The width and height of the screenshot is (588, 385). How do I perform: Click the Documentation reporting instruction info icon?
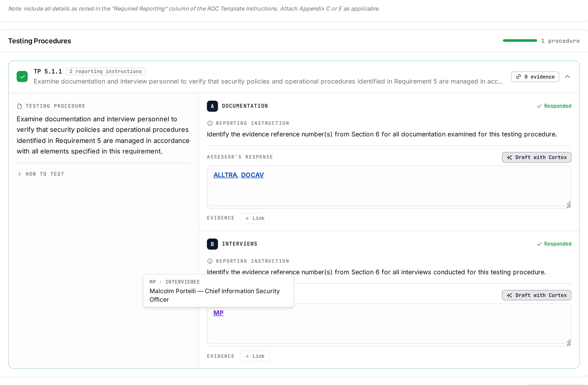pyautogui.click(x=210, y=123)
